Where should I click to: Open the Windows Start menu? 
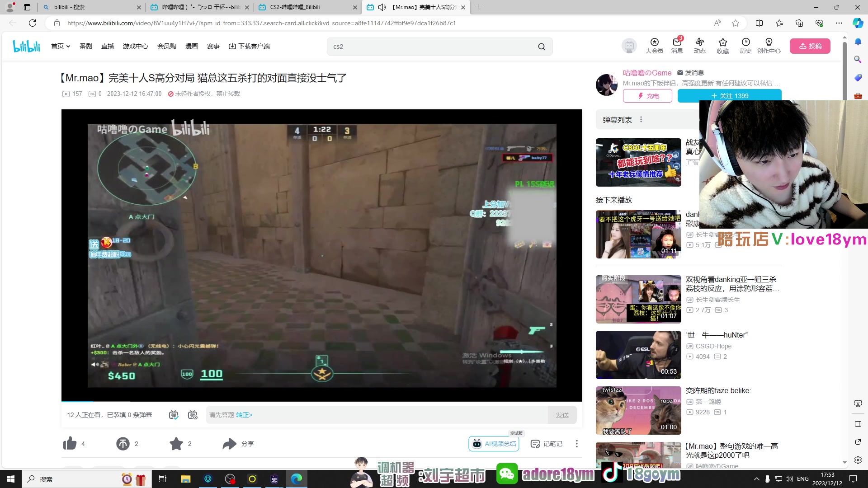click(x=11, y=479)
